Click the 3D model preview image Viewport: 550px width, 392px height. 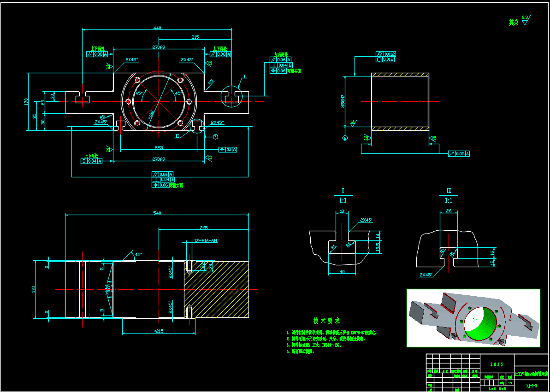click(473, 318)
